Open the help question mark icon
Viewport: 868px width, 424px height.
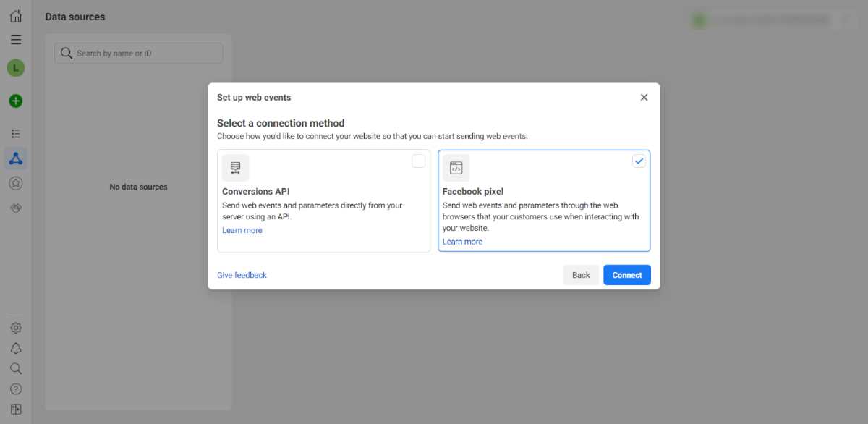tap(16, 389)
